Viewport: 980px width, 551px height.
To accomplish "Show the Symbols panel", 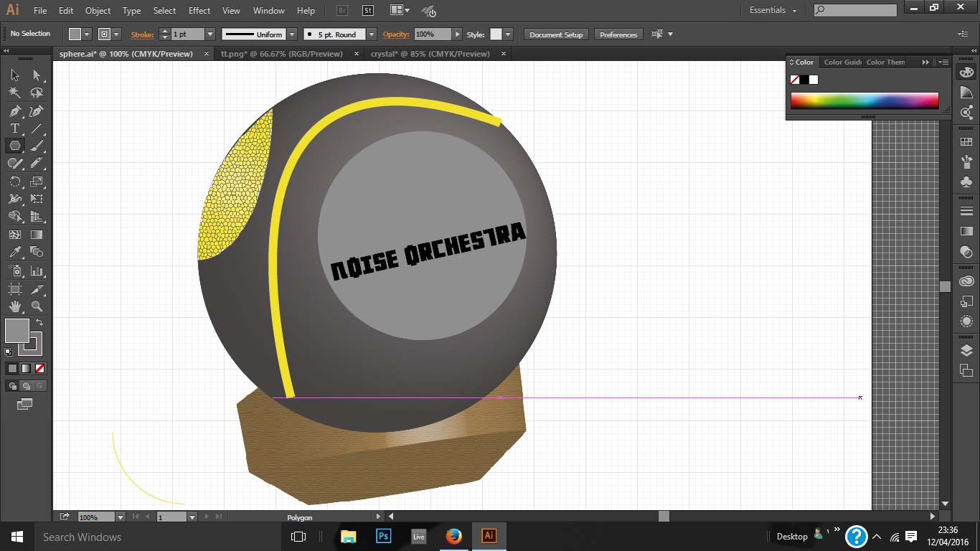I will [966, 182].
